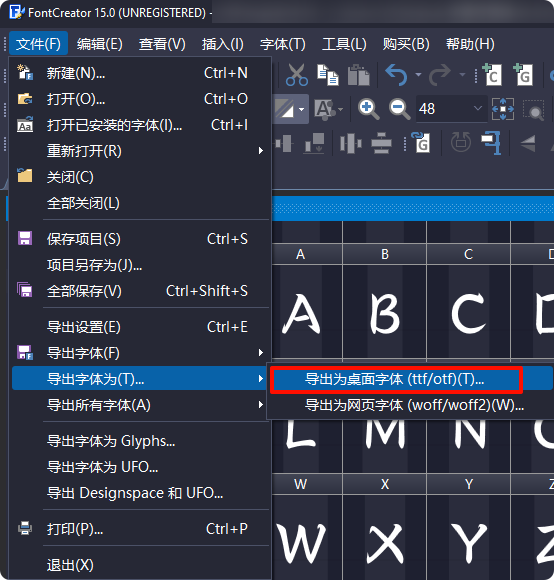Select the glyph N cell
Image resolution: width=554 pixels, height=580 pixels.
[468, 446]
